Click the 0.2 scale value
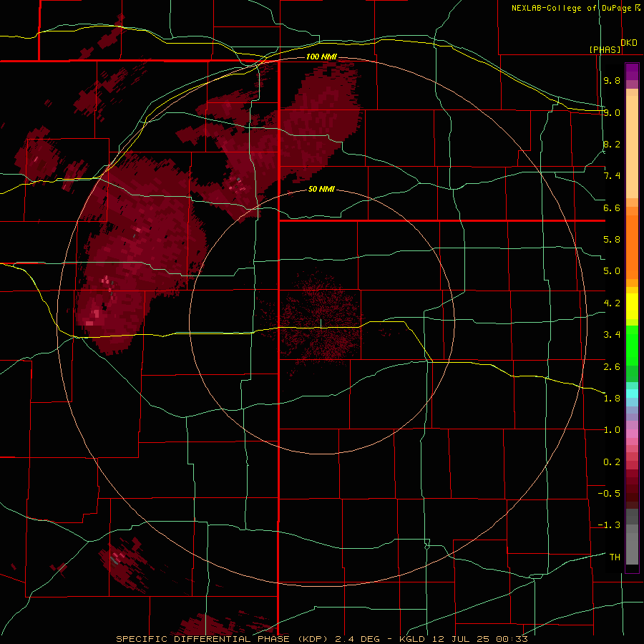 click(612, 462)
